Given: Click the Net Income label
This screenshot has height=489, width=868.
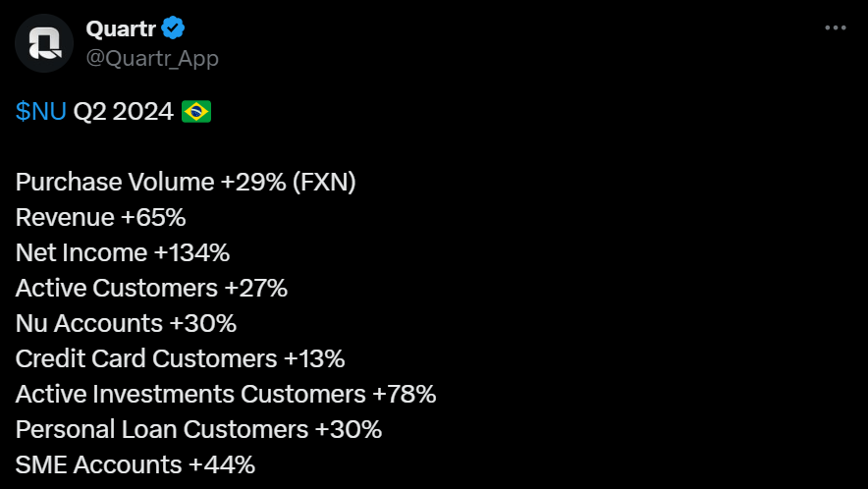Looking at the screenshot, I should click(x=81, y=252).
